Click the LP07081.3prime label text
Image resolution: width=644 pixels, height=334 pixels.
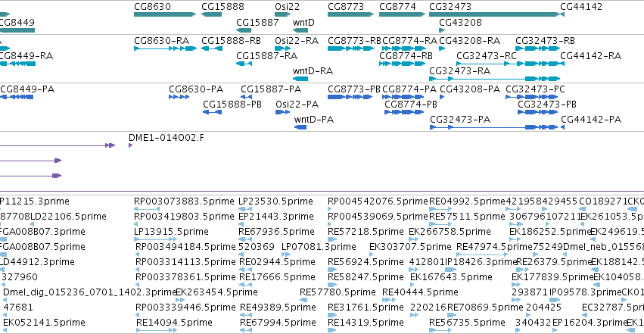(319, 246)
